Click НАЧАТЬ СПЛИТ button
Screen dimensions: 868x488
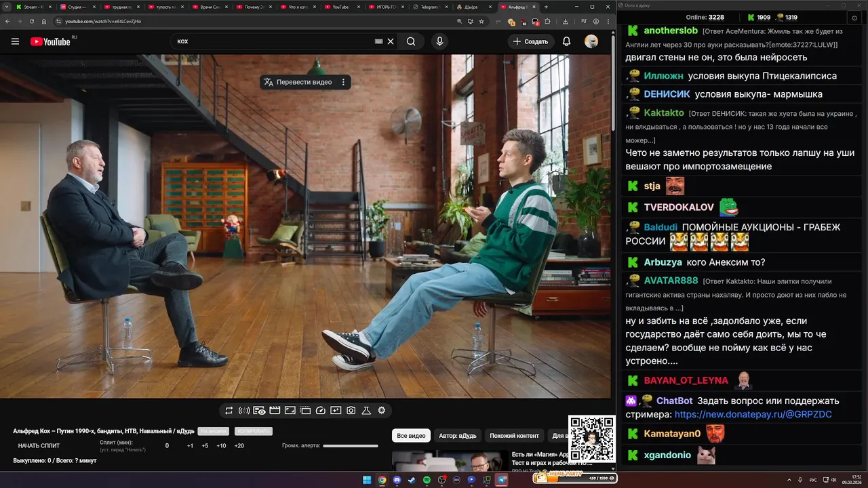pos(39,446)
